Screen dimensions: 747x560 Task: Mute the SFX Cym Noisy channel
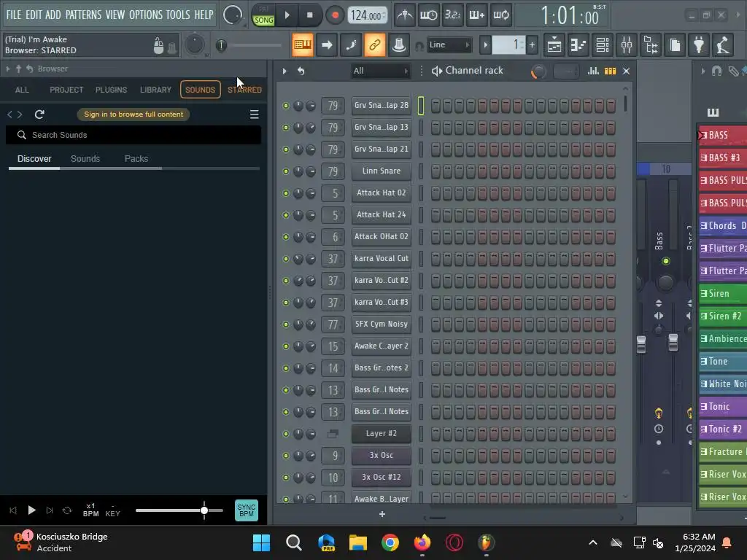(x=286, y=324)
